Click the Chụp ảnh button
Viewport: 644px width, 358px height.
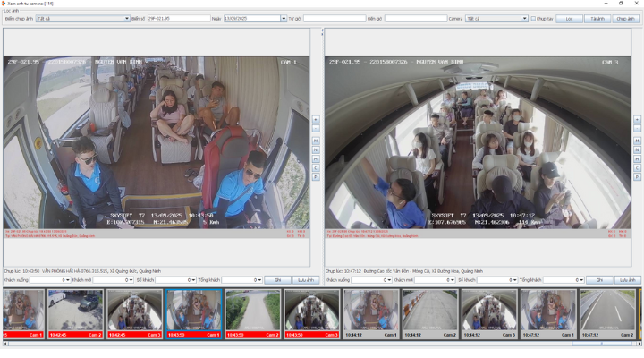(x=626, y=18)
